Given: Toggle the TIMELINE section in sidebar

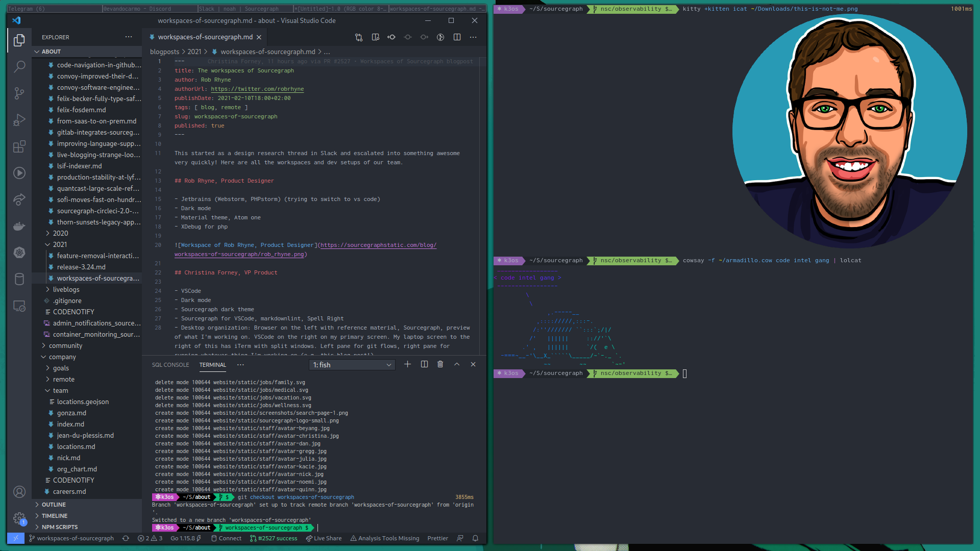Looking at the screenshot, I should click(54, 515).
